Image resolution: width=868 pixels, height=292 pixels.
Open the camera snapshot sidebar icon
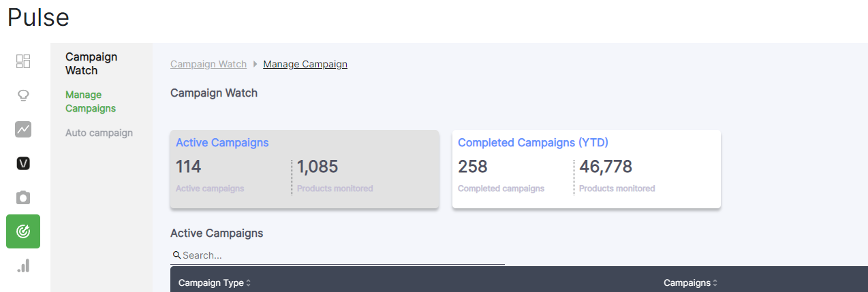[x=23, y=197]
